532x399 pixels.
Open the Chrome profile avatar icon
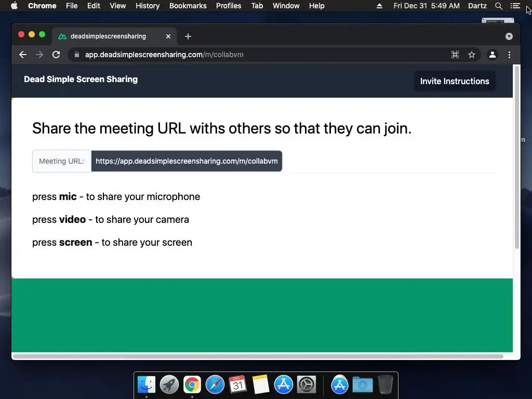[493, 55]
